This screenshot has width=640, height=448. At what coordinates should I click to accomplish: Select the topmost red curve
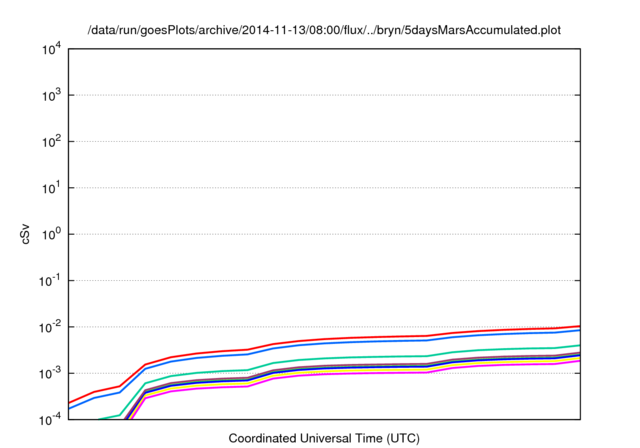pyautogui.click(x=400, y=336)
